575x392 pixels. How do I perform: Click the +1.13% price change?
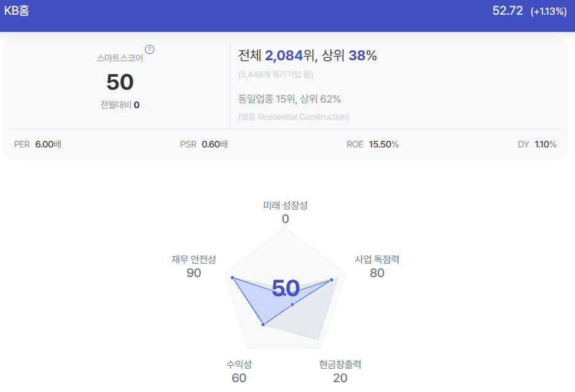(x=549, y=12)
